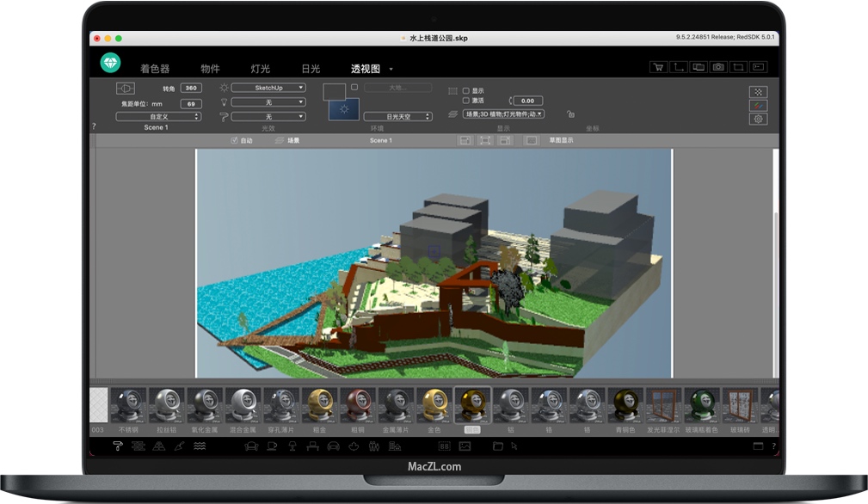Click the shopping cart icon in header
868x504 pixels.
pos(659,67)
